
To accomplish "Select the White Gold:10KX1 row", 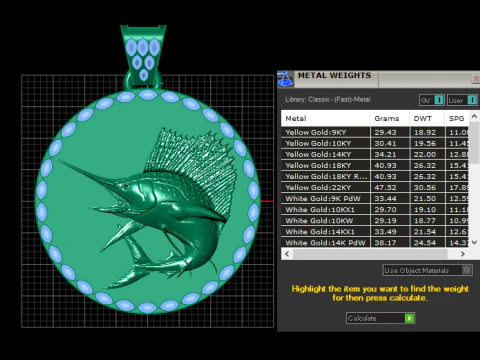I will [x=375, y=209].
